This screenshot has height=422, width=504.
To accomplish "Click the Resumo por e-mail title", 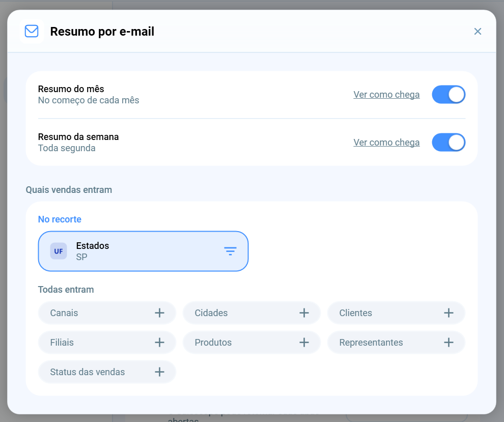I will [102, 32].
